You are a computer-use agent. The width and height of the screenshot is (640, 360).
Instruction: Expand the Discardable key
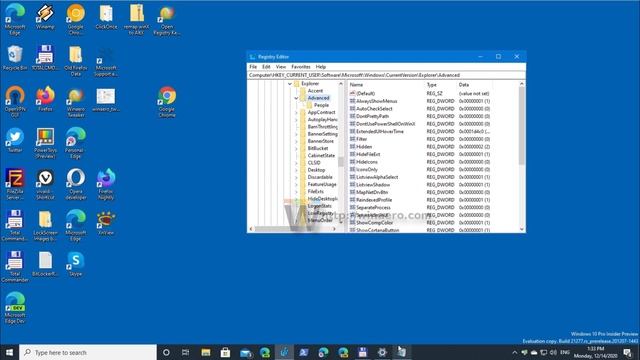click(x=296, y=177)
